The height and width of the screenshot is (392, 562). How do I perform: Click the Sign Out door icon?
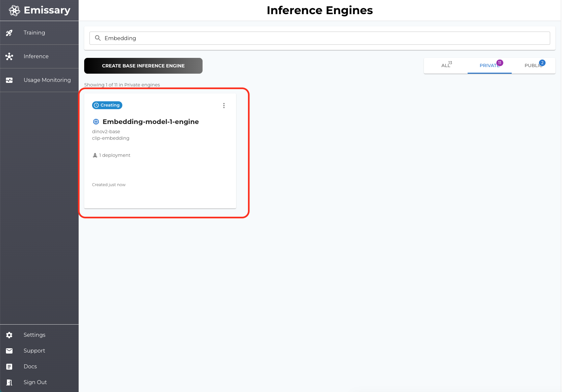[x=9, y=382]
